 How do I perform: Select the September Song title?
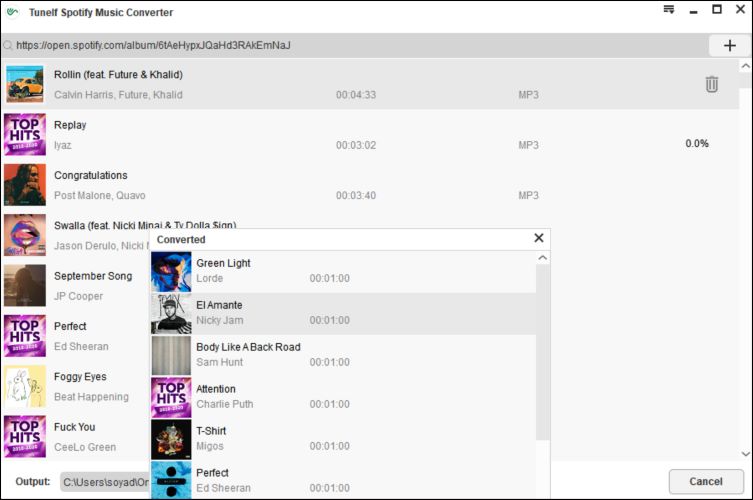point(93,276)
